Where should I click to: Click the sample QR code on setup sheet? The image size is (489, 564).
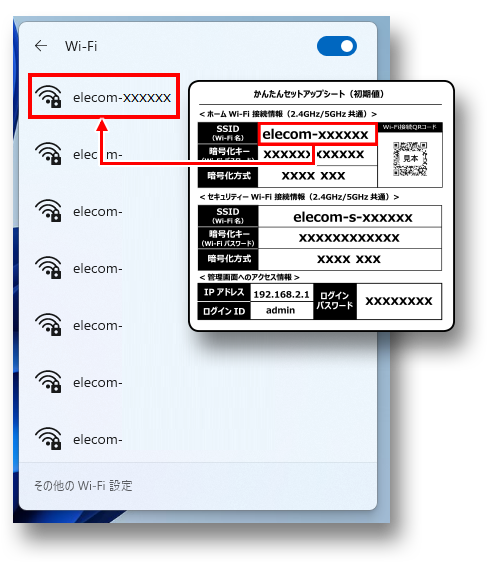tap(410, 159)
